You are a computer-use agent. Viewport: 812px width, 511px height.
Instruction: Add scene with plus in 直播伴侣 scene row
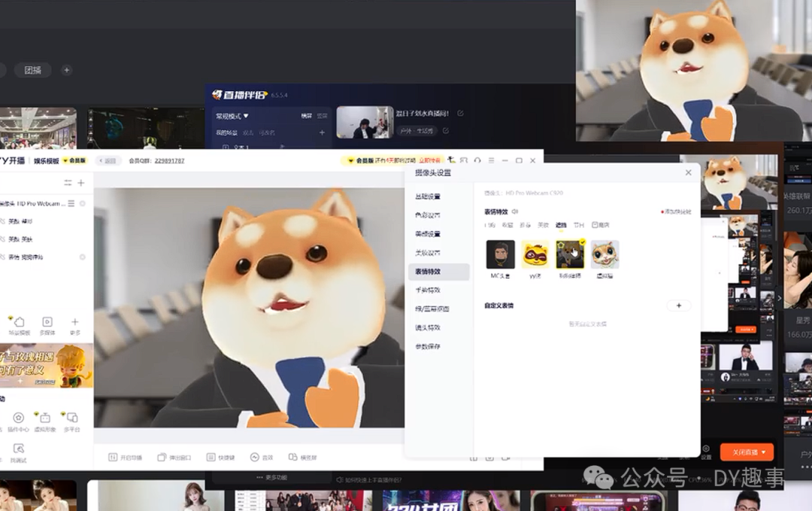point(322,132)
